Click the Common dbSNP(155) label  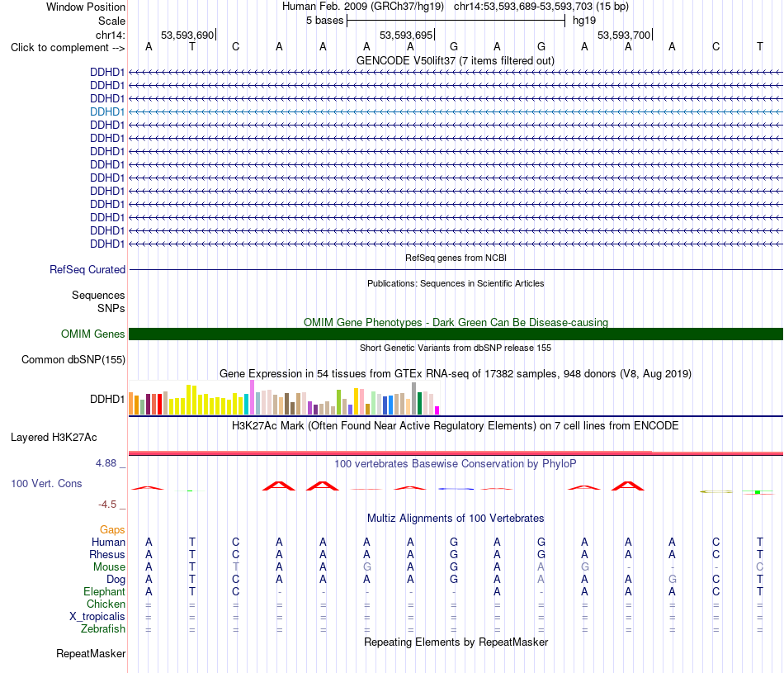(73, 360)
